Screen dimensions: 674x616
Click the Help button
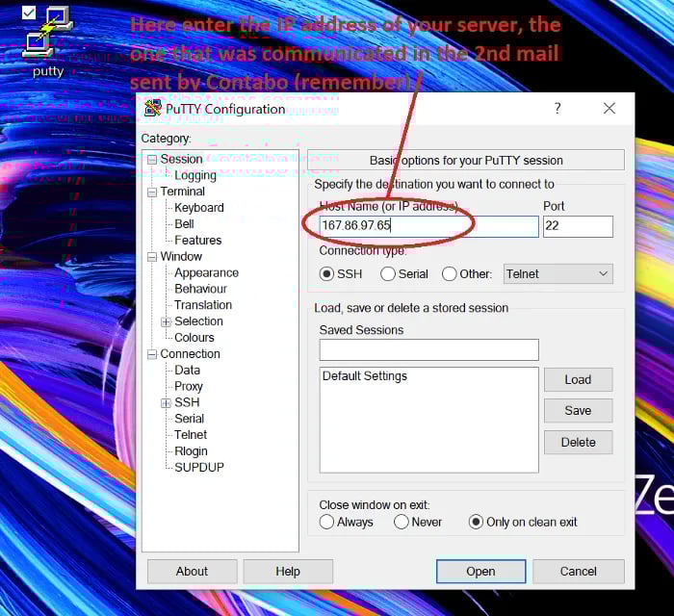click(288, 572)
